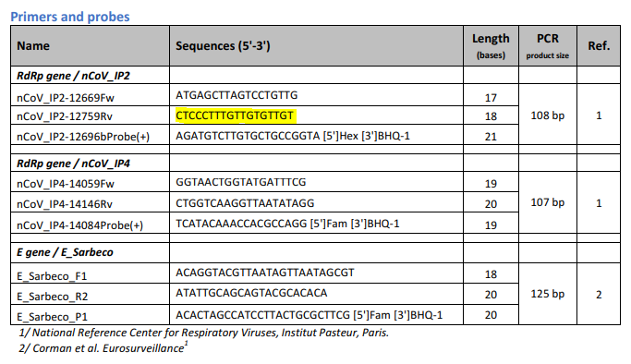Select the nCoV_IP4-14084Probe(+) name

[79, 225]
